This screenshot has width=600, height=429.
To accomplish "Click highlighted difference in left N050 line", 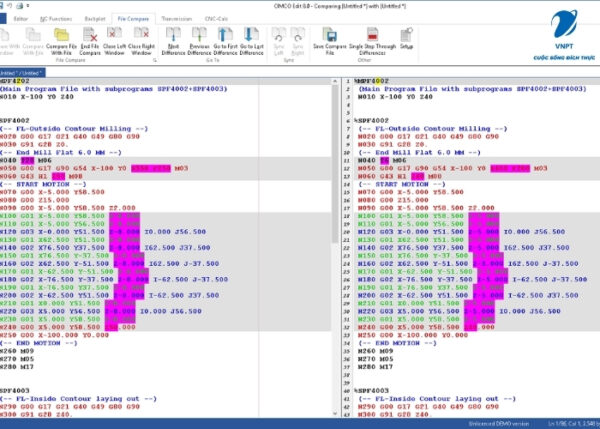I will pyautogui.click(x=151, y=168).
